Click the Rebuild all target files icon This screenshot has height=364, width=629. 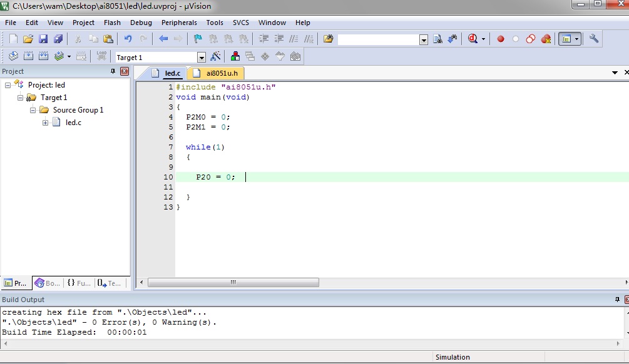[x=44, y=57]
